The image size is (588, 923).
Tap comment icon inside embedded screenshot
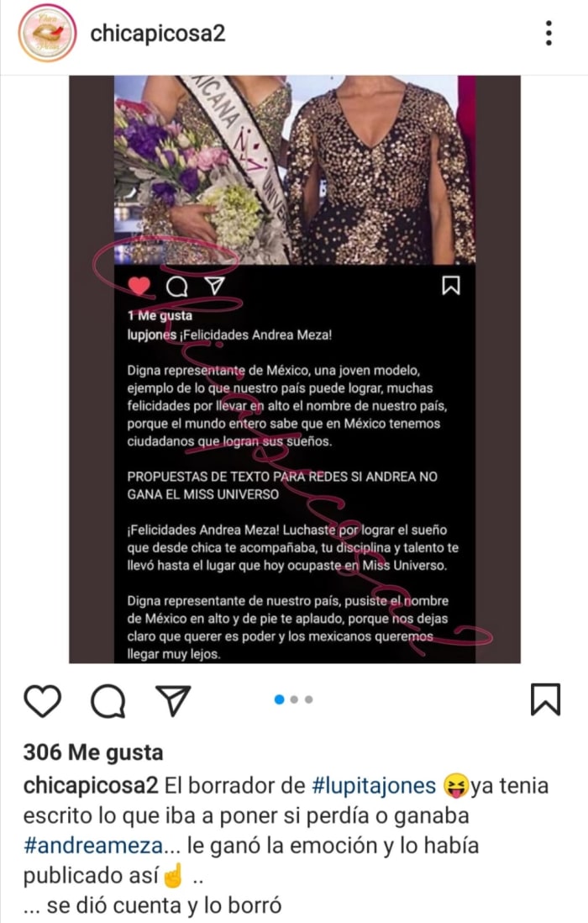pos(177,287)
